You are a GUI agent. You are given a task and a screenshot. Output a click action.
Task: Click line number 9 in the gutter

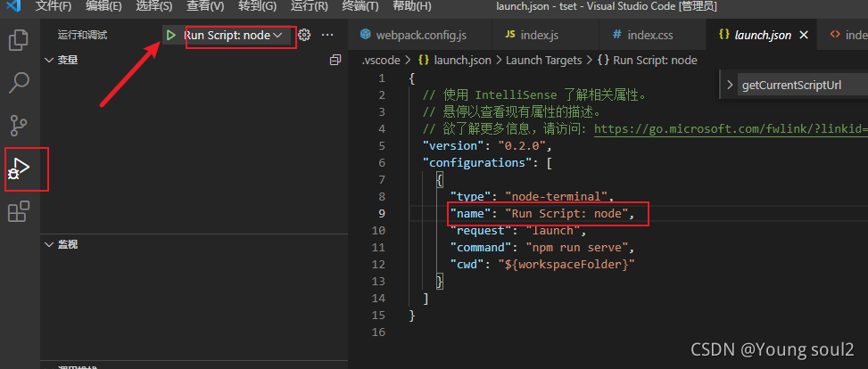[382, 214]
